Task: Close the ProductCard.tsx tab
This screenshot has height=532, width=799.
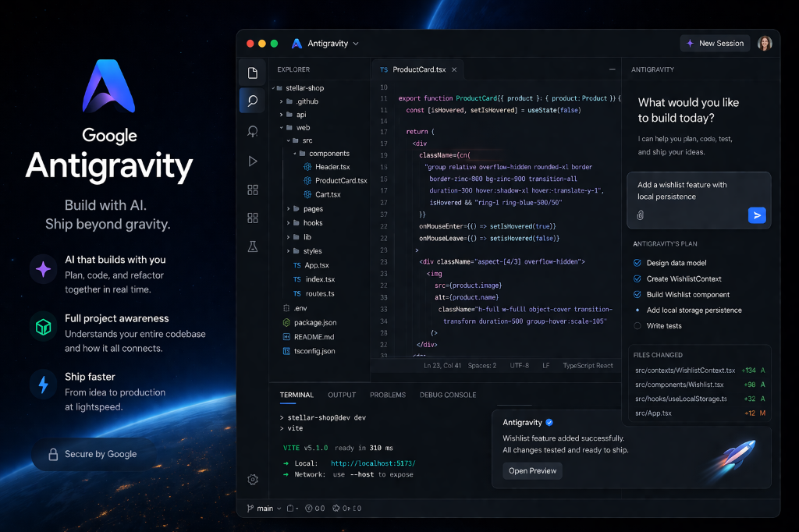Action: (454, 69)
